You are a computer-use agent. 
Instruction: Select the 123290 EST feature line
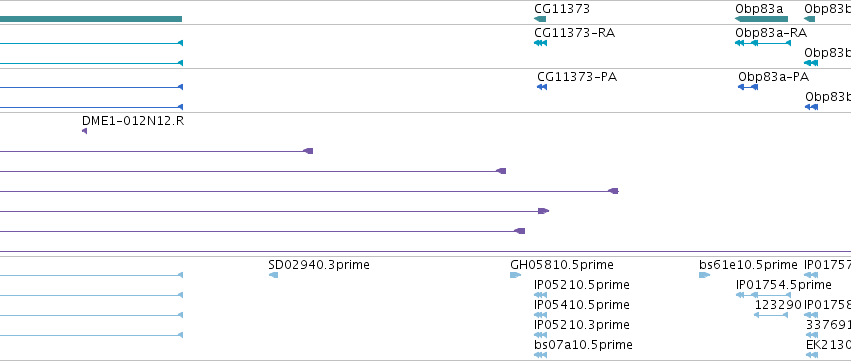pos(771,315)
